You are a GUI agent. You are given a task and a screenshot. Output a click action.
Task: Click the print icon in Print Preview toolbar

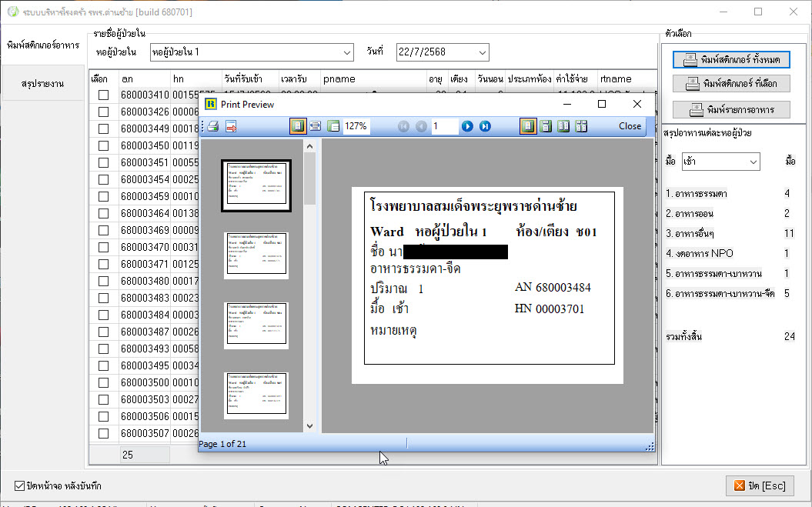pyautogui.click(x=213, y=126)
